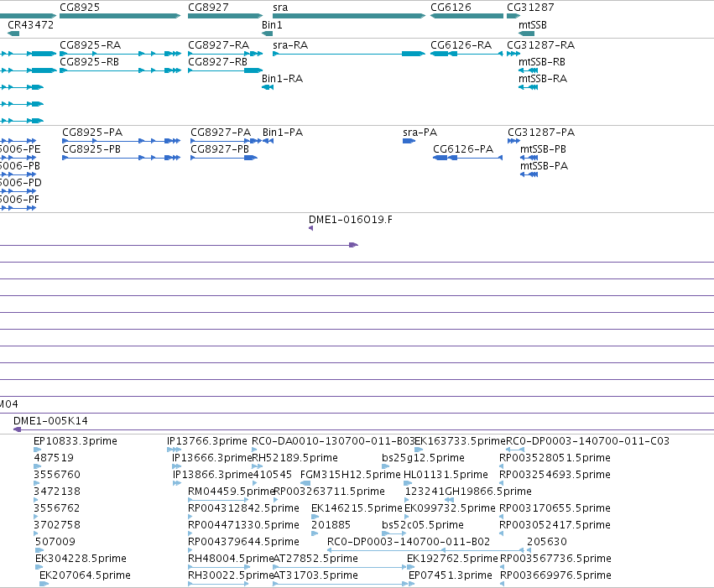The width and height of the screenshot is (714, 588).
Task: Click EST bs25g12.5prime
Action: pyautogui.click(x=424, y=458)
